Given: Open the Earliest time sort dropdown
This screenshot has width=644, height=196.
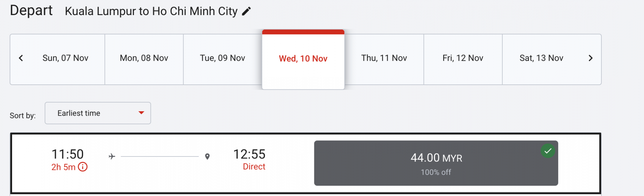Looking at the screenshot, I should (98, 113).
